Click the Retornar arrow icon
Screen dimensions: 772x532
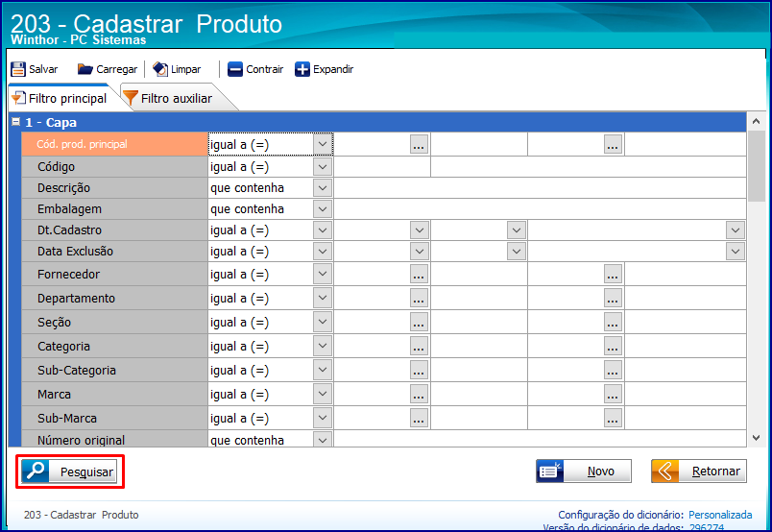coord(665,471)
